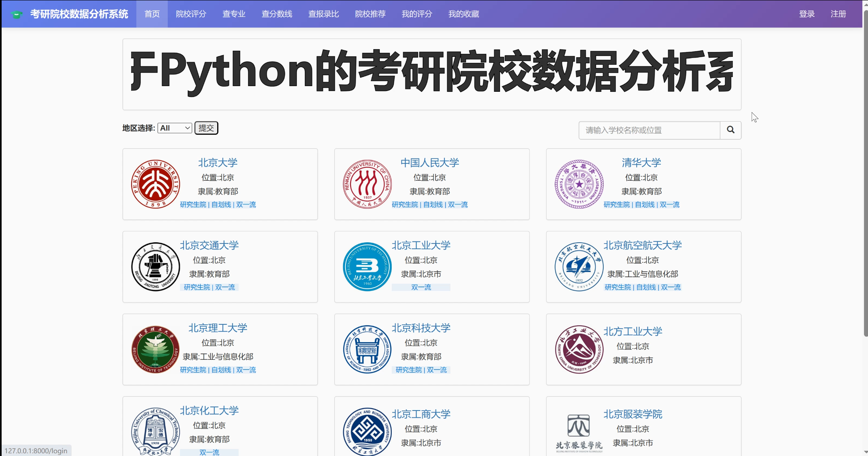Open the 清华大学 title link
868x456 pixels.
pyautogui.click(x=641, y=163)
